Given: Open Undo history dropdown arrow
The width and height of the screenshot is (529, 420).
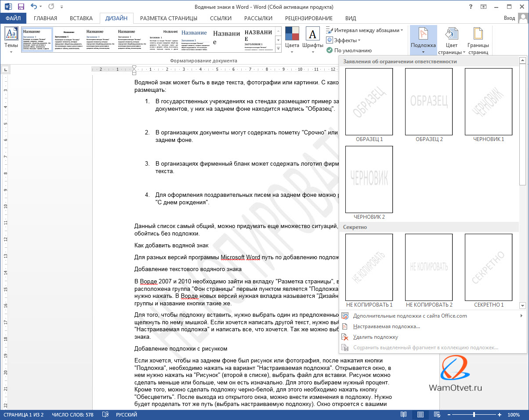Looking at the screenshot, I should pos(41,7).
